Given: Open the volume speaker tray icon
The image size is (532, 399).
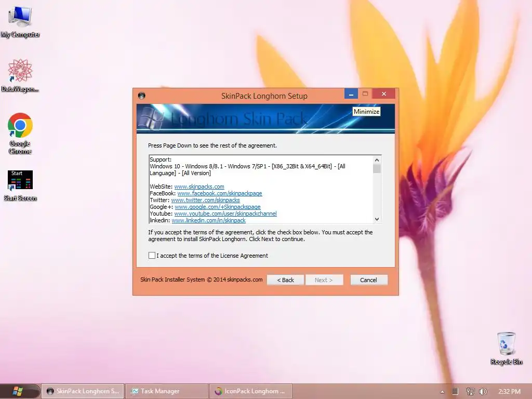Looking at the screenshot, I should click(x=483, y=392).
